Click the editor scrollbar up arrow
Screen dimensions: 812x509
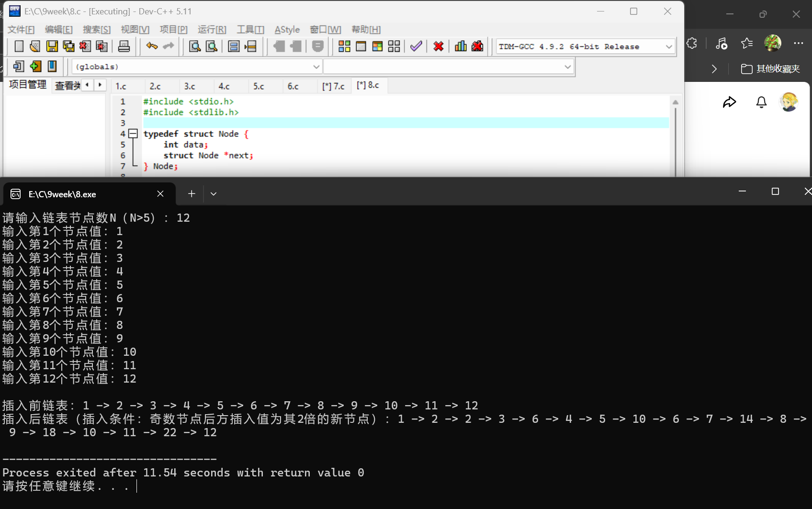pos(676,102)
